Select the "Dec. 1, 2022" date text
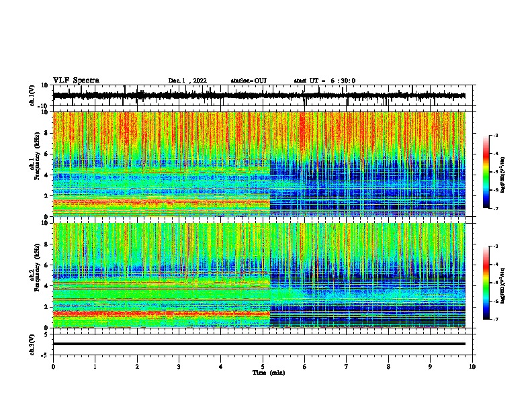 [x=187, y=81]
